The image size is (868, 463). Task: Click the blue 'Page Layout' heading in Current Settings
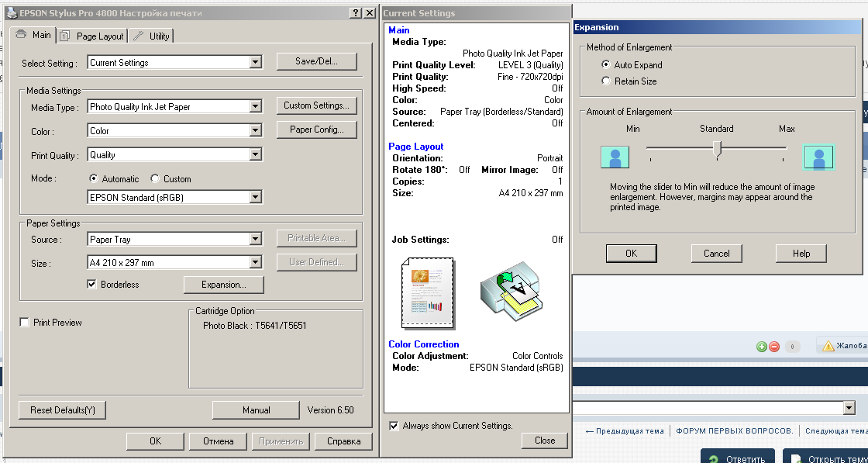[x=415, y=147]
